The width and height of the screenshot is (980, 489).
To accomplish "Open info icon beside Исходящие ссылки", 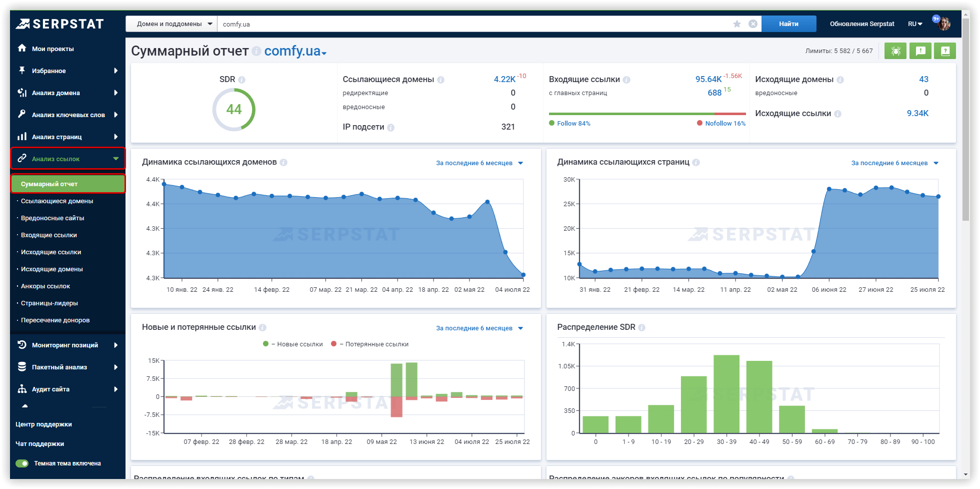I will pyautogui.click(x=838, y=114).
